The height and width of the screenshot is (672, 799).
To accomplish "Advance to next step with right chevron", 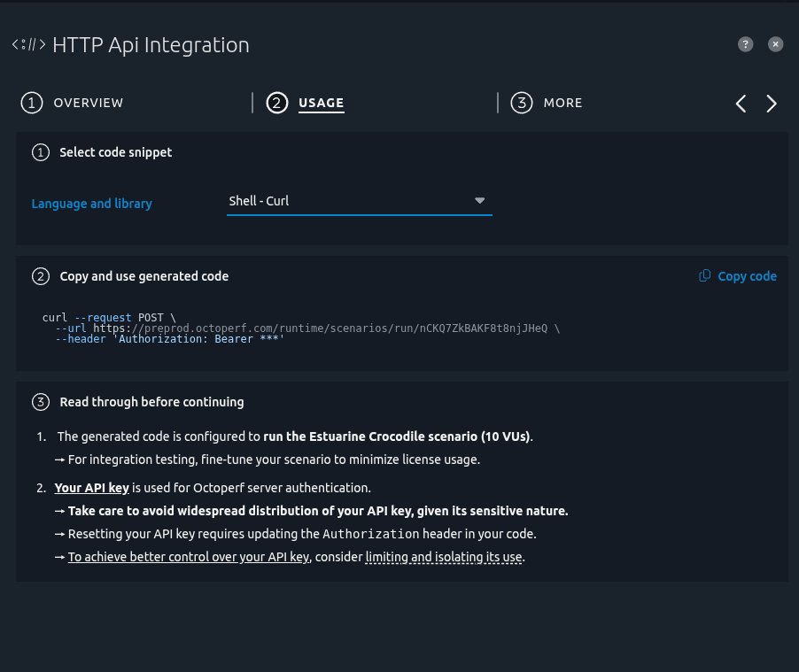I will point(772,104).
